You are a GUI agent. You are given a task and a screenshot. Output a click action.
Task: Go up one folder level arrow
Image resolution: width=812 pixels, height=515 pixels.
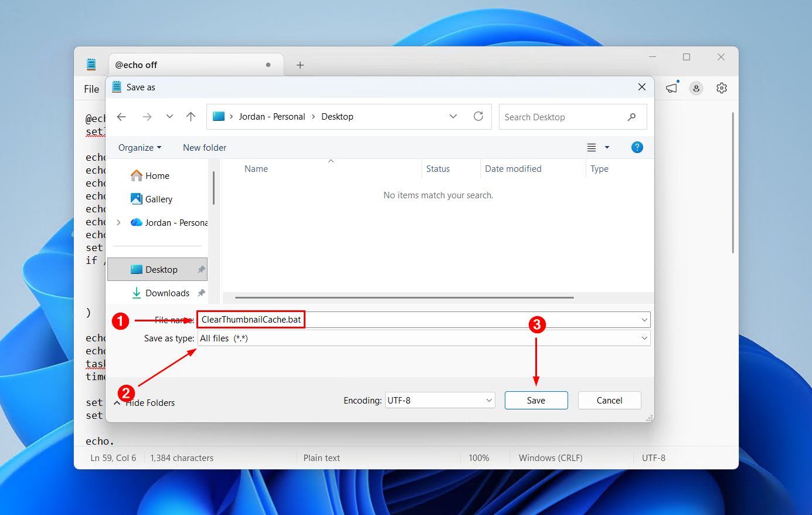coord(191,117)
